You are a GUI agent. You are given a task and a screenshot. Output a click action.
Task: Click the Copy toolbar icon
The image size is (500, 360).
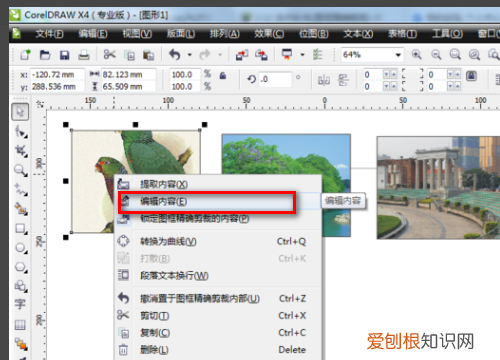click(x=129, y=55)
